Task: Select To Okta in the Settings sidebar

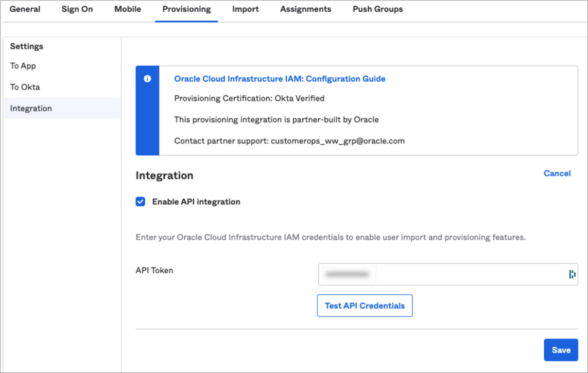Action: pos(25,87)
